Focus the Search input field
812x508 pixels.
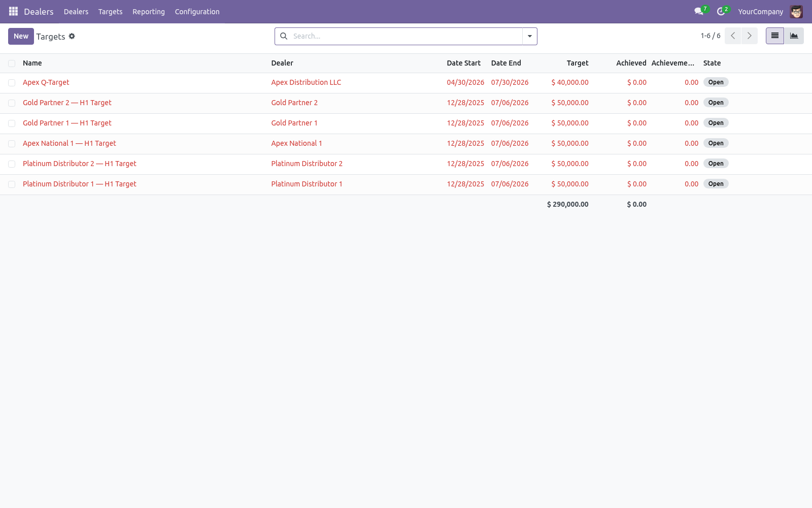point(406,36)
